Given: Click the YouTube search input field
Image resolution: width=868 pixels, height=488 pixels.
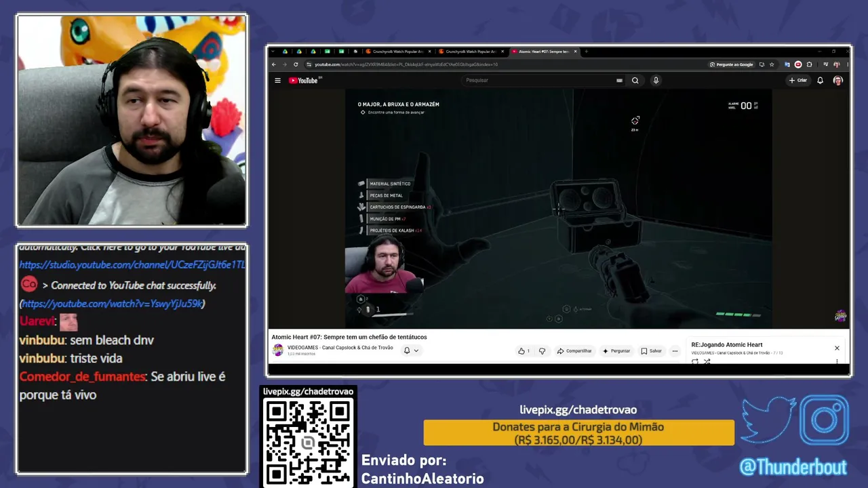Looking at the screenshot, I should 539,80.
